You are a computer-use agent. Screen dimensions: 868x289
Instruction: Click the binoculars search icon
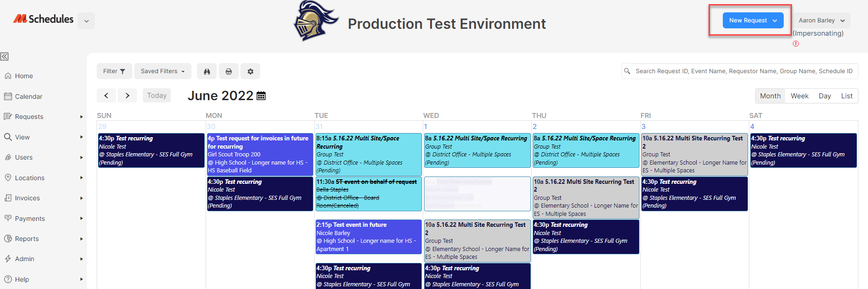207,71
